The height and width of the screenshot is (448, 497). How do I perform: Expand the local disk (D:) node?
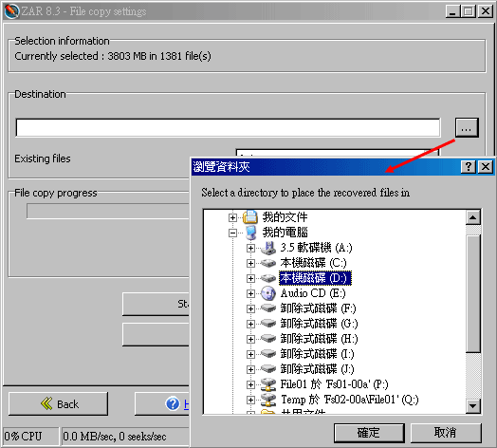250,278
